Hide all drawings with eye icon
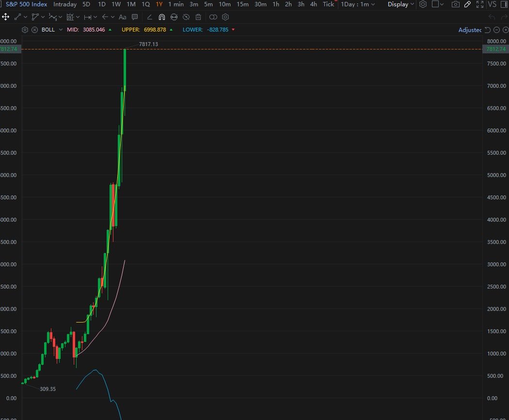The width and height of the screenshot is (509, 420). coord(186,17)
